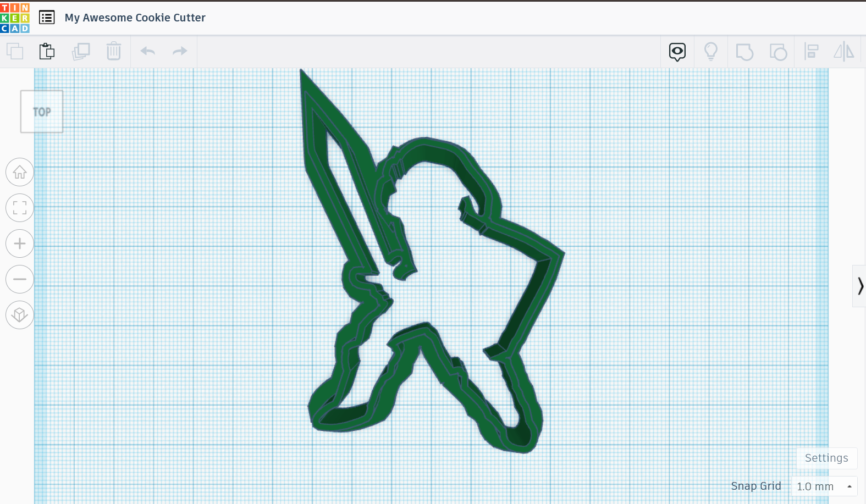Click the Copy tool icon
This screenshot has width=866, height=504.
pos(15,51)
